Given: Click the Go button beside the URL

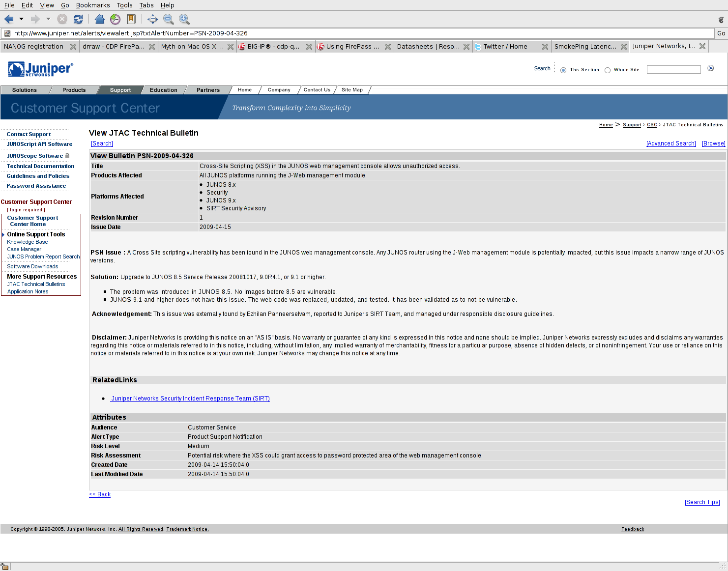Looking at the screenshot, I should [x=721, y=33].
